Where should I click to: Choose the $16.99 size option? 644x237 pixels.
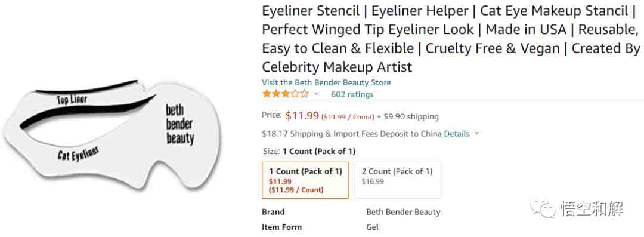tap(398, 180)
